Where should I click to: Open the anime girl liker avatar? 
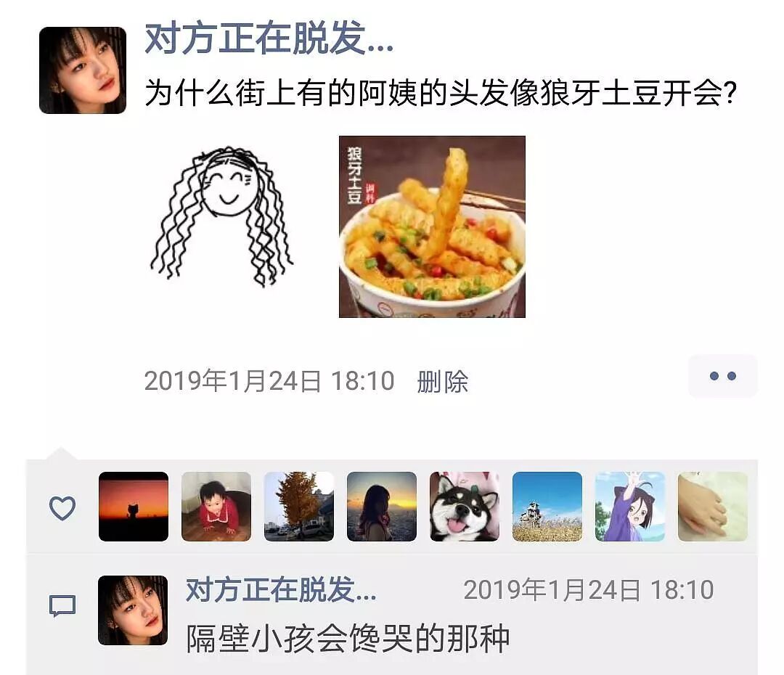point(630,507)
